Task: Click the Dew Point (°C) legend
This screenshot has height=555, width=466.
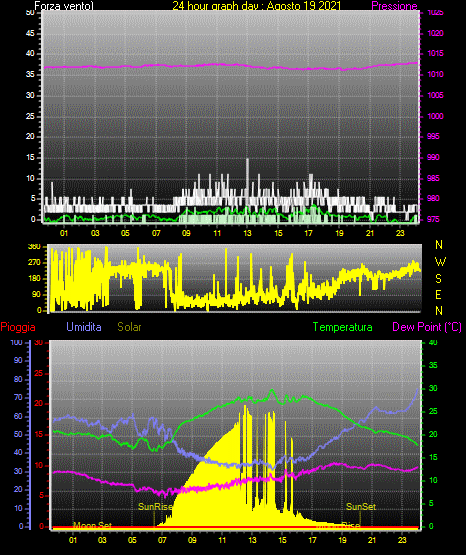Action: coord(427,327)
